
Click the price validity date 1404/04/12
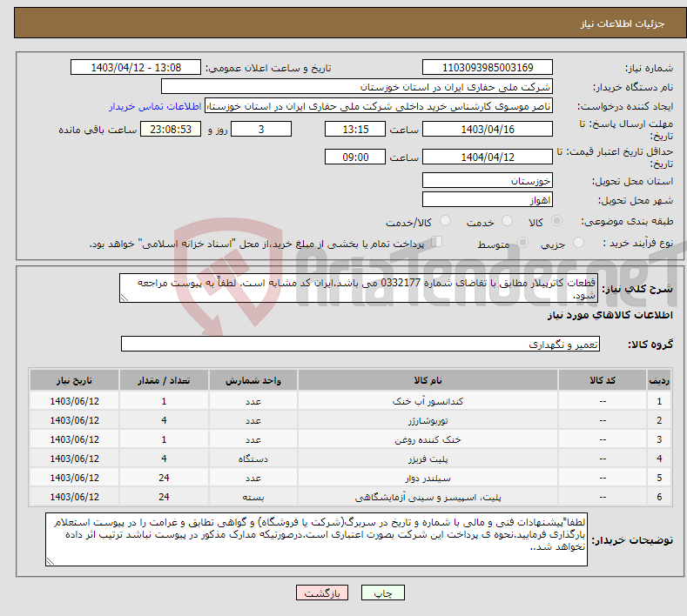pos(488,157)
